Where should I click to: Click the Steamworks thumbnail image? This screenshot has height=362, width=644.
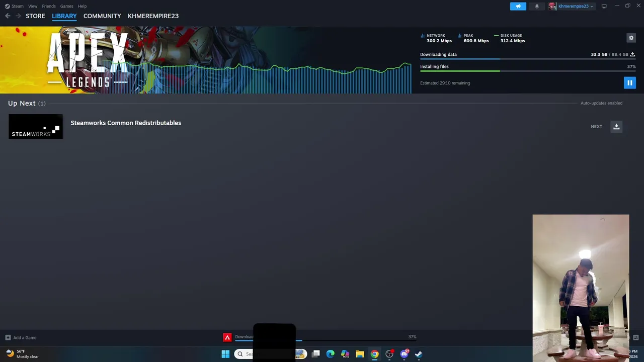click(36, 126)
